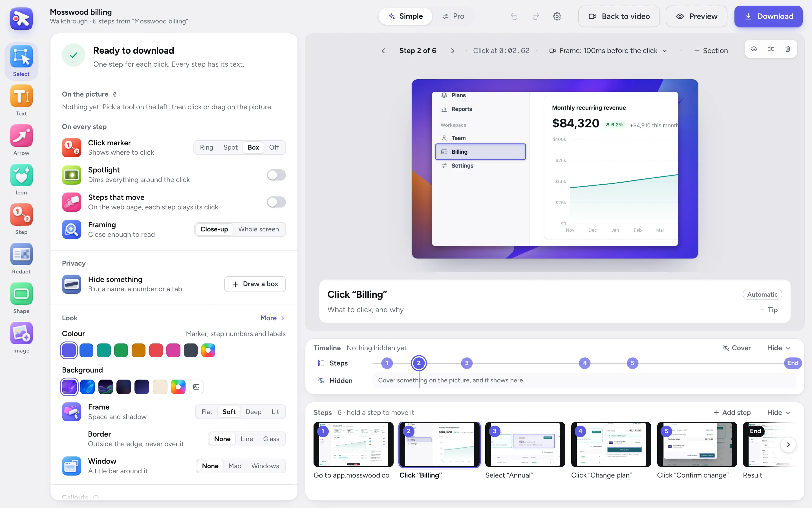Activate the Redact tool
Screen dimensions: 812x508
pos(21,258)
